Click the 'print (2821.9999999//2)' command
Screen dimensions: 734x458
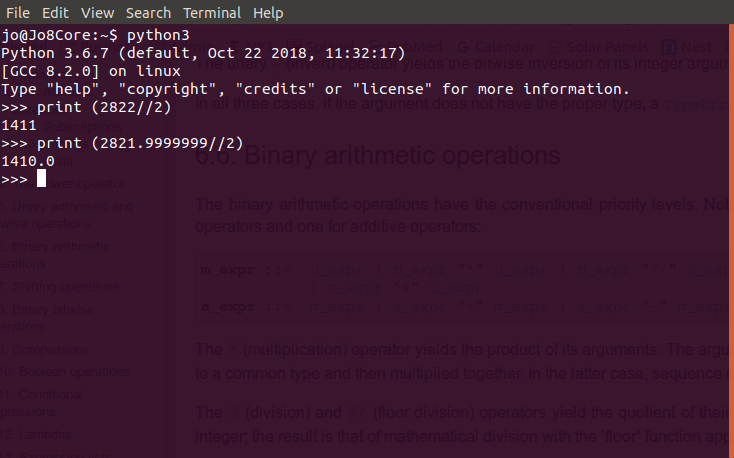click(x=140, y=143)
